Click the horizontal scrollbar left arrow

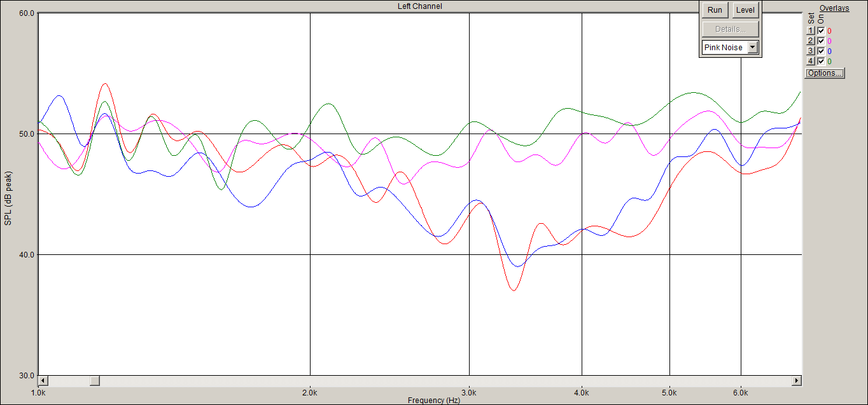(43, 381)
